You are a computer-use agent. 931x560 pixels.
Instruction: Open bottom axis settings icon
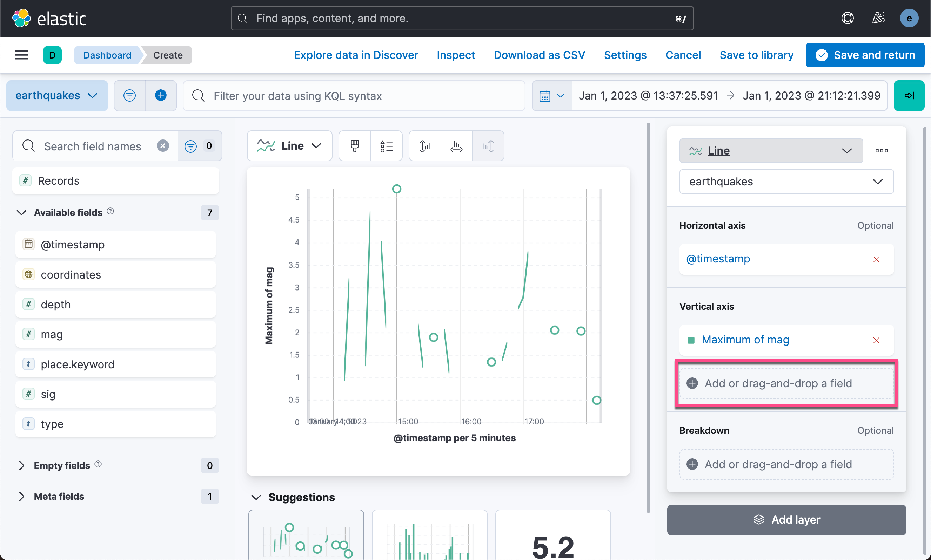[456, 146]
